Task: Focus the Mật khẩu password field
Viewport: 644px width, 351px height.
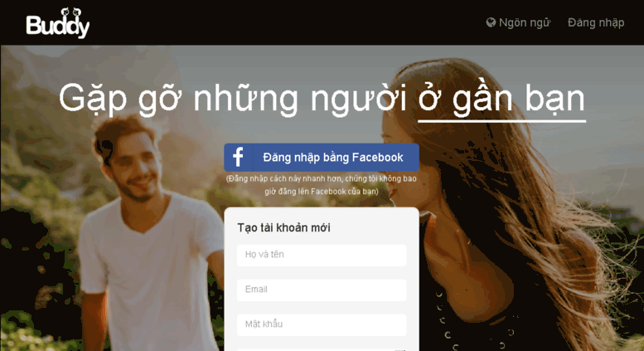Action: pyautogui.click(x=322, y=324)
